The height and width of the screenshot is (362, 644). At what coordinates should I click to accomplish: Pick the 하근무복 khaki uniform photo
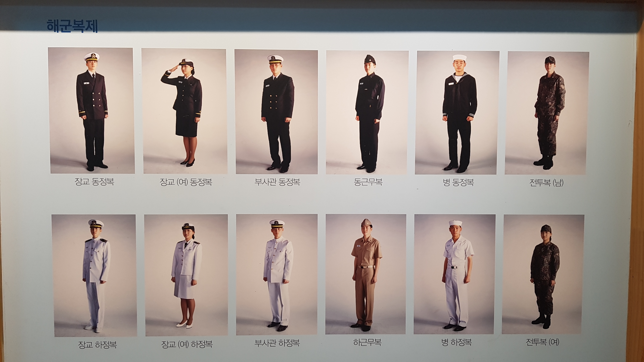click(x=366, y=274)
